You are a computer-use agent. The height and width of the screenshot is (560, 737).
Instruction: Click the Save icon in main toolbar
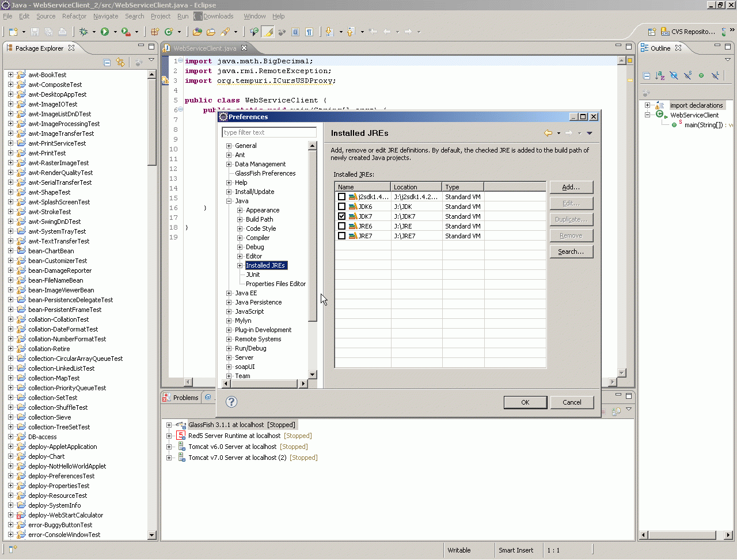pos(35,32)
